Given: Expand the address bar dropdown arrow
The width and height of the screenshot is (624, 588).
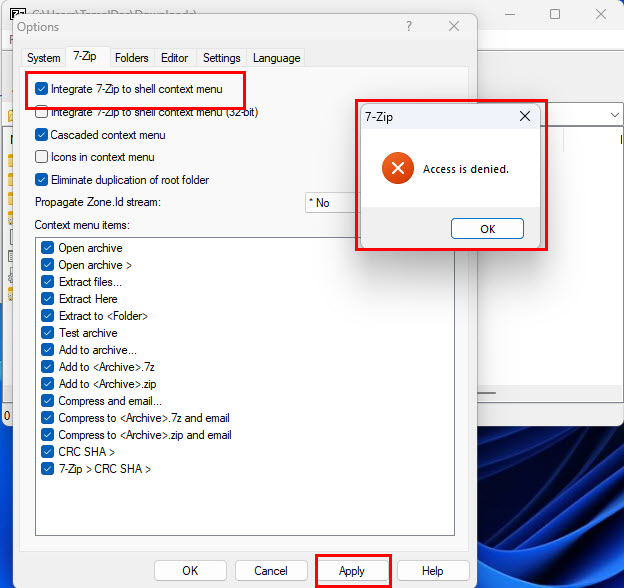Looking at the screenshot, I should point(614,115).
